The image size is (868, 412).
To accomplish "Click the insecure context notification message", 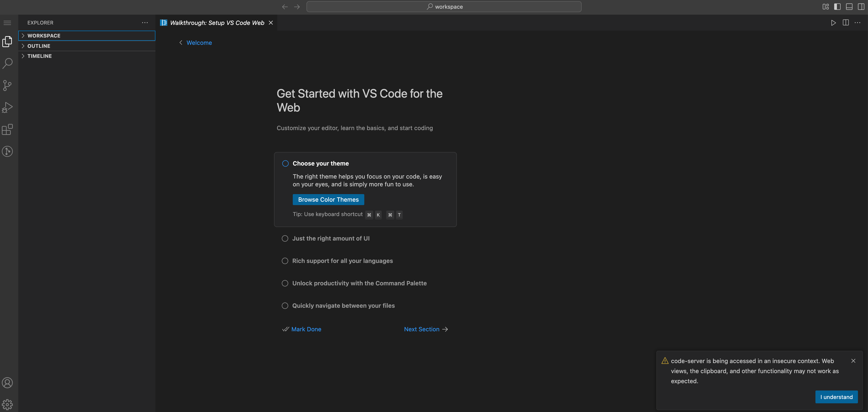I will [755, 371].
